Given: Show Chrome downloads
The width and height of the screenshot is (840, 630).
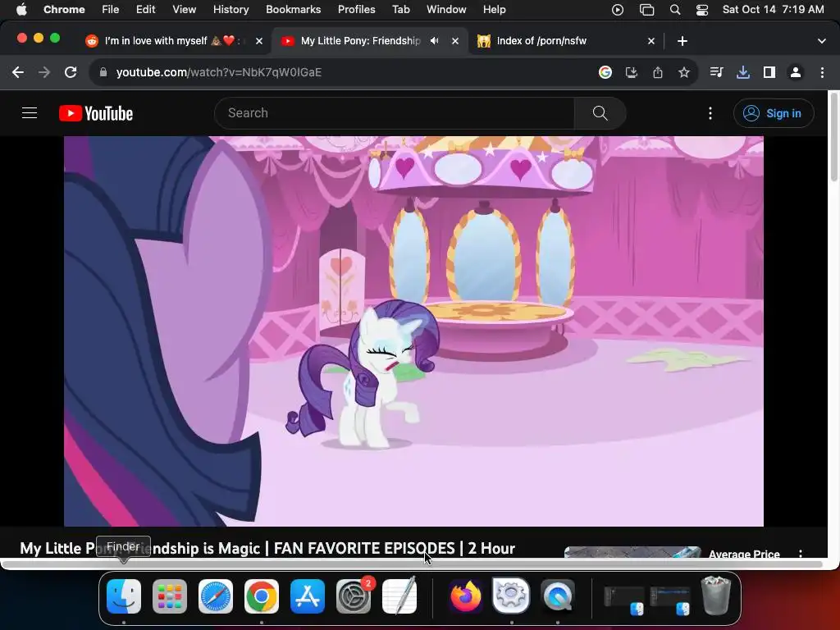Looking at the screenshot, I should pos(743,72).
